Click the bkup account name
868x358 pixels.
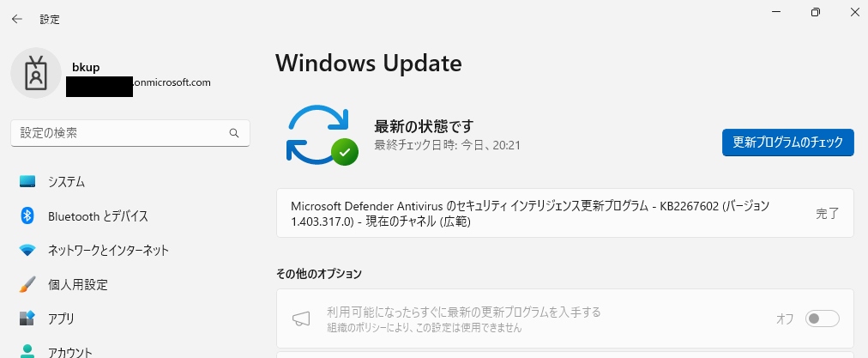coord(86,68)
